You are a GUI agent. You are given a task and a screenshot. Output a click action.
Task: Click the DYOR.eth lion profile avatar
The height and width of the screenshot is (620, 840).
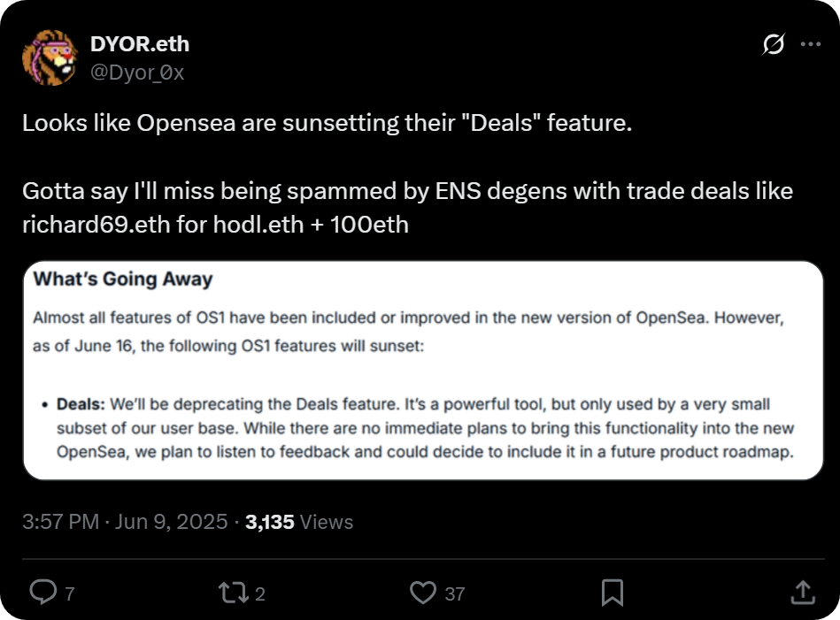(49, 57)
